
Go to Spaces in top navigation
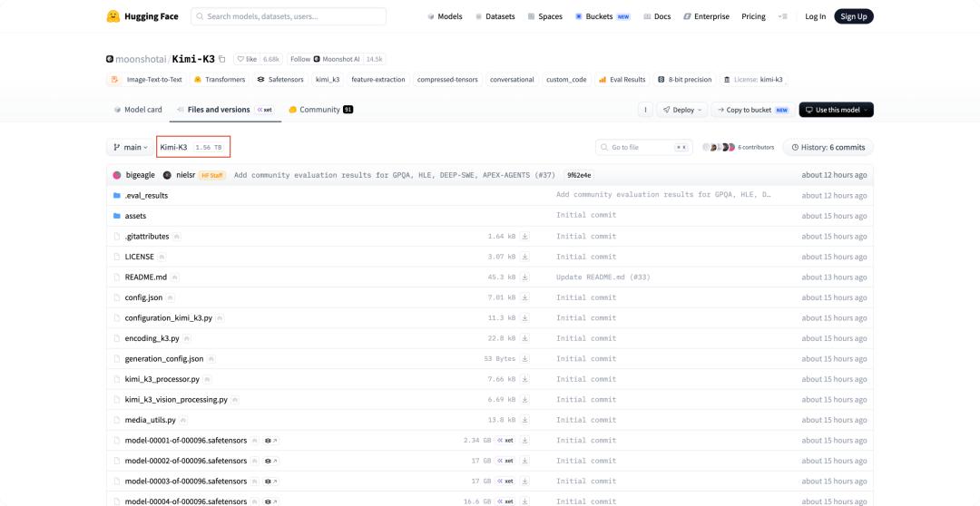(x=545, y=17)
